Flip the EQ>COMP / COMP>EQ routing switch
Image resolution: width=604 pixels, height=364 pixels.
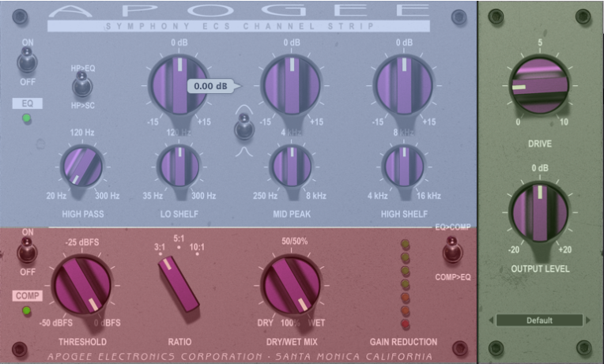[x=452, y=252]
